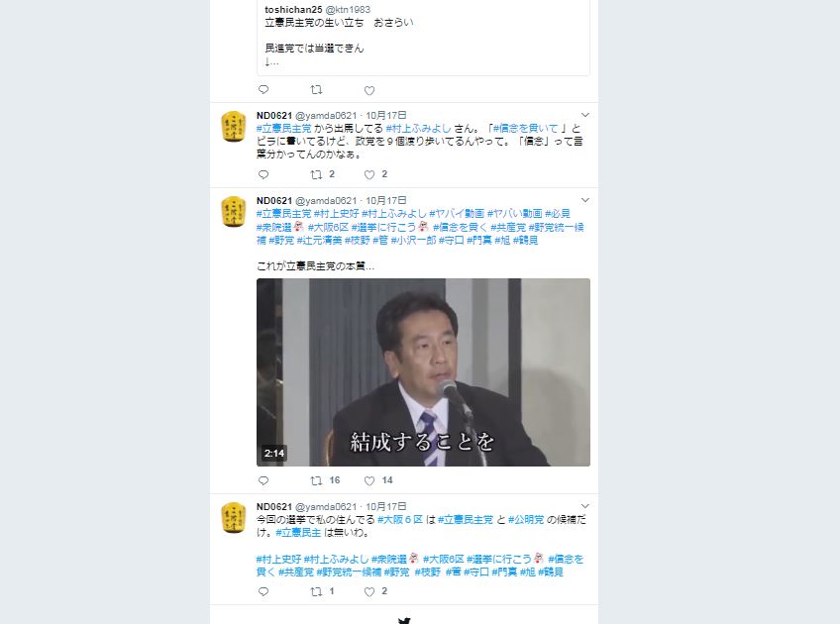
Task: Retweet the tweet with 2 retweets
Action: coord(323,174)
